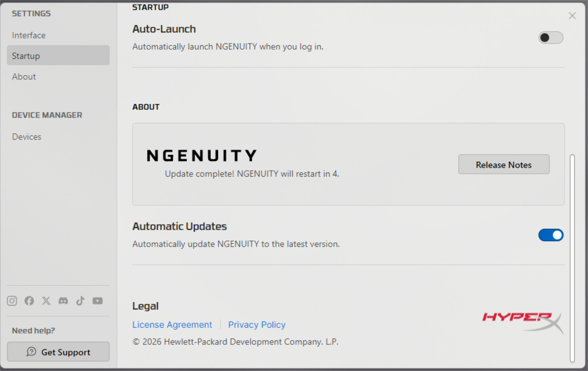
Task: Click the vertical scrollbar thumb
Action: [x=572, y=258]
